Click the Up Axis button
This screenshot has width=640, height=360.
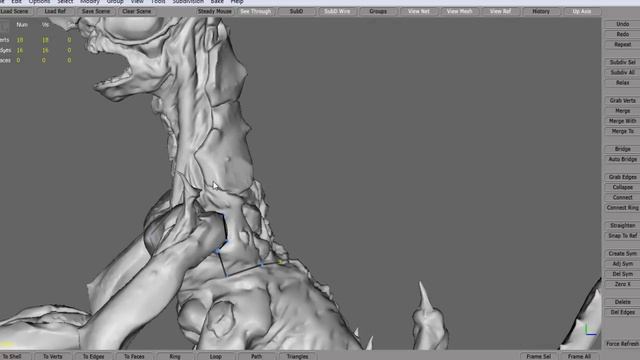click(582, 11)
